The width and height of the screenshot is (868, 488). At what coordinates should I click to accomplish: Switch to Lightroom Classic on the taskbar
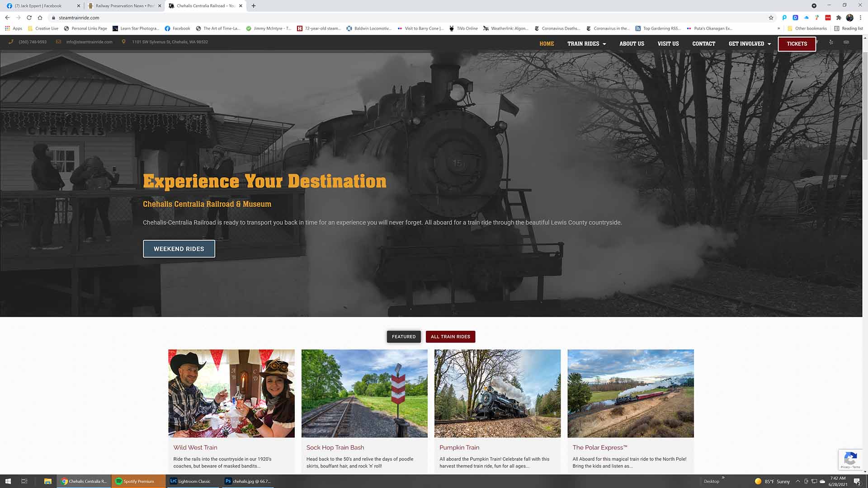(x=193, y=481)
